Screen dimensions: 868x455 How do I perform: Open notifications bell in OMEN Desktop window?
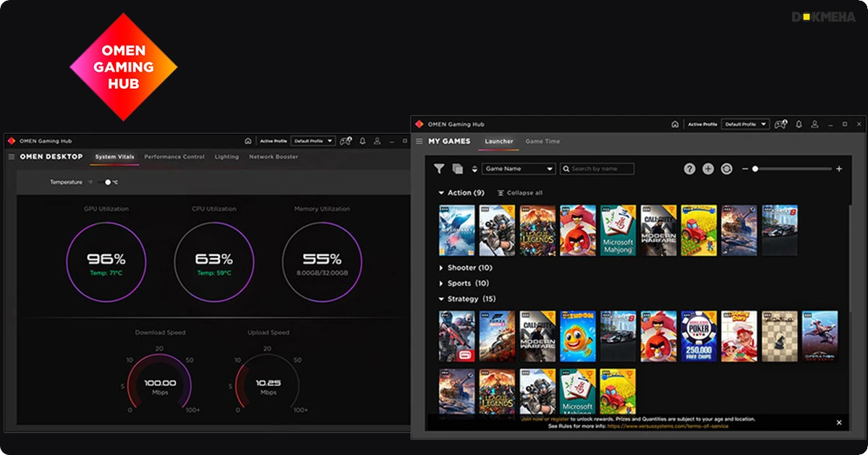[x=362, y=141]
